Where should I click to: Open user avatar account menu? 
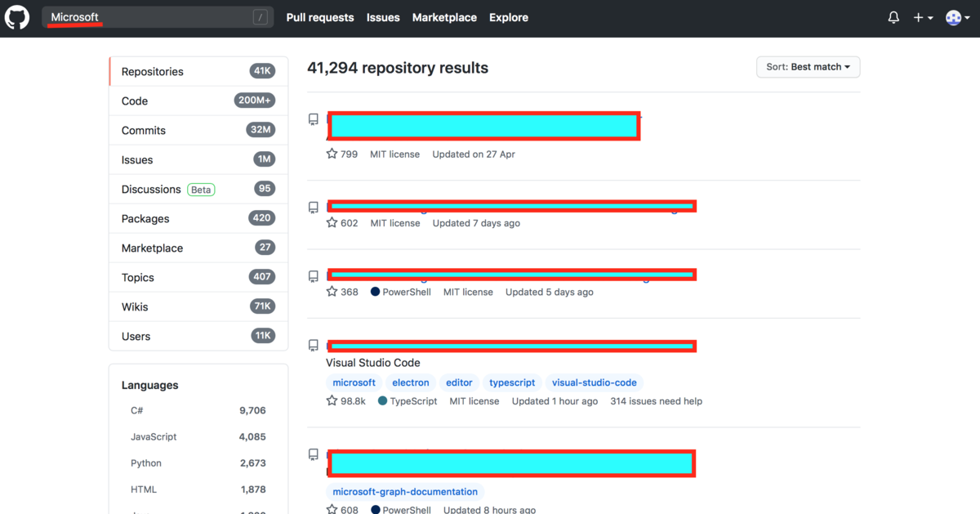tap(957, 17)
